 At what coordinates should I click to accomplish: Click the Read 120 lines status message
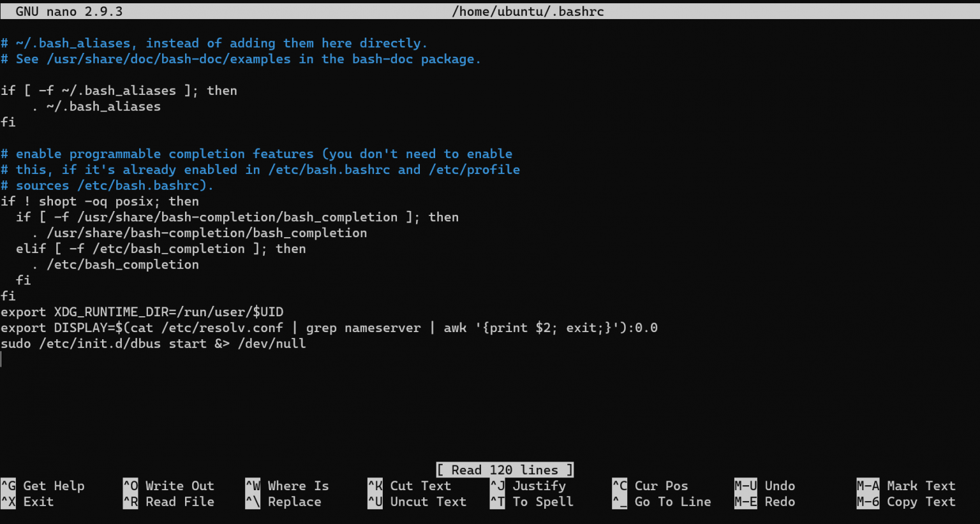click(x=504, y=470)
